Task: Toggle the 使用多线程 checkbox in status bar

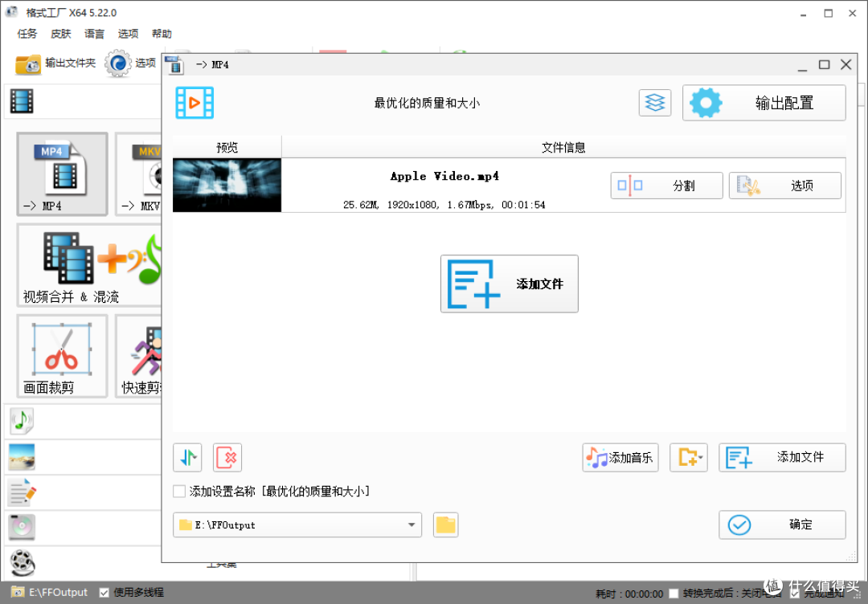Action: point(104,593)
